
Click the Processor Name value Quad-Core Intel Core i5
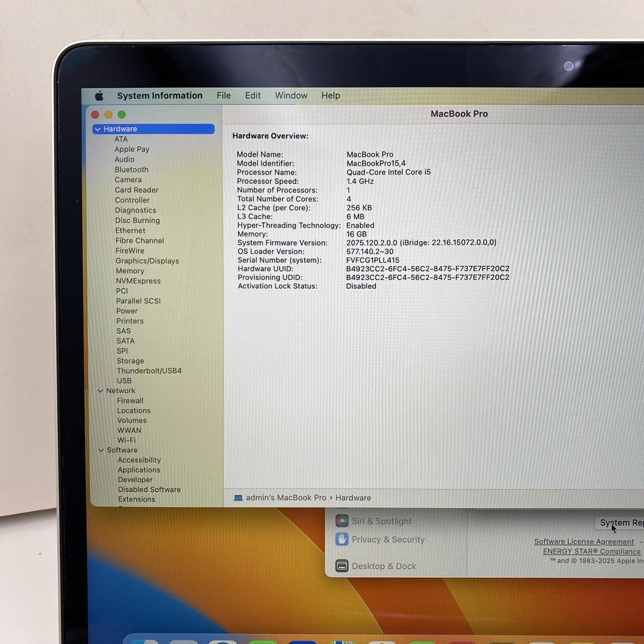click(389, 172)
